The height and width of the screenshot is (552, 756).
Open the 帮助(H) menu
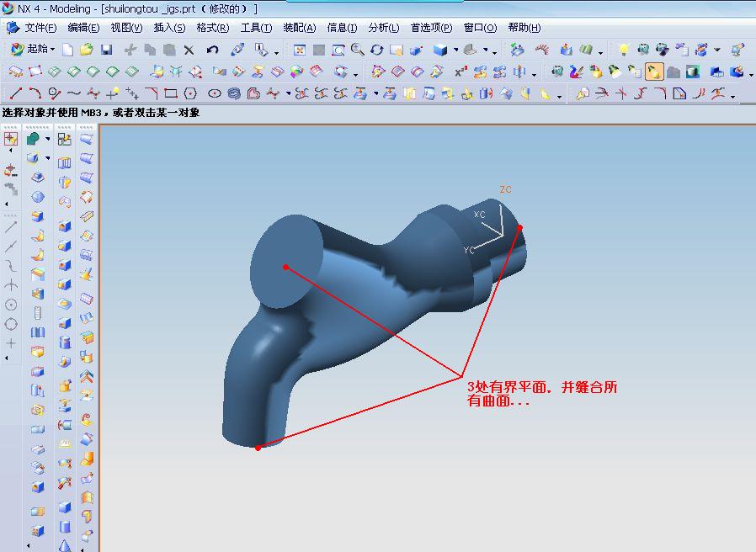[x=524, y=28]
